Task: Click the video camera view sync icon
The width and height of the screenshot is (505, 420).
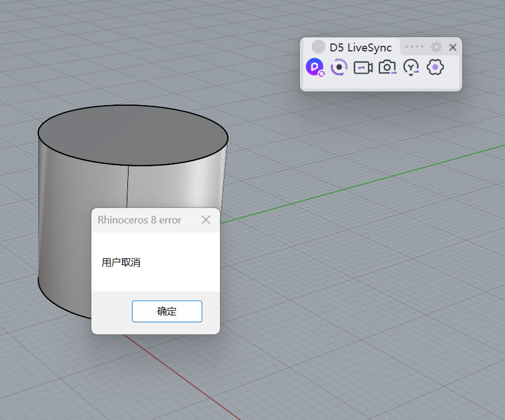Action: 363,67
